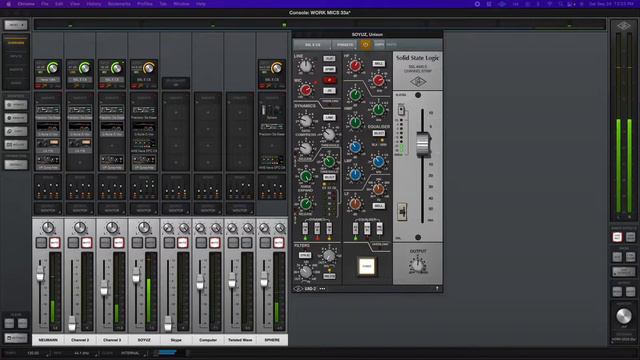Image resolution: width=640 pixels, height=360 pixels.
Task: Open the Chrome menu in menu bar
Action: 26,4
